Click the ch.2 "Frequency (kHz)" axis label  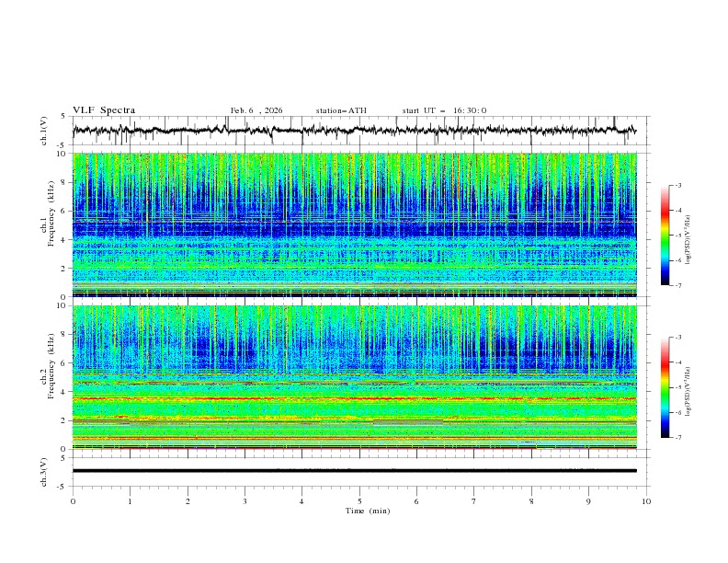(51, 366)
